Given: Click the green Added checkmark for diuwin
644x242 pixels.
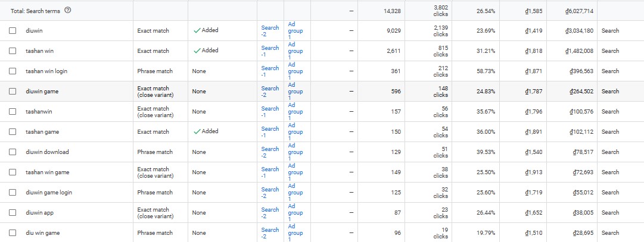Looking at the screenshot, I should [197, 30].
